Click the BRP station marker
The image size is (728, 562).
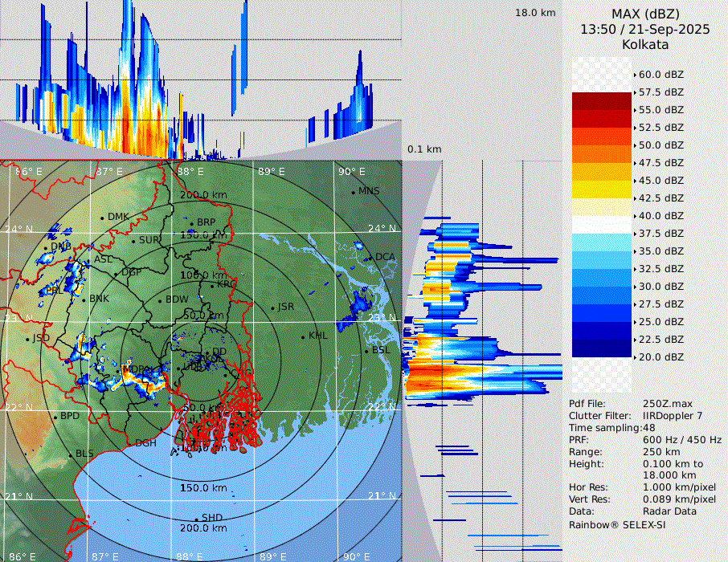(192, 223)
